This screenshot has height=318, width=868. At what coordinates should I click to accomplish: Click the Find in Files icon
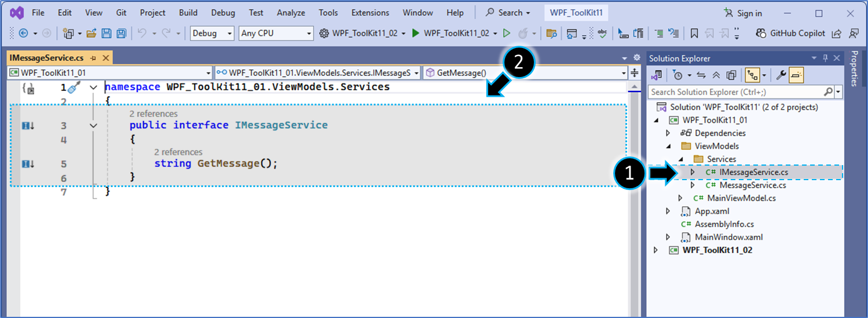coord(551,34)
